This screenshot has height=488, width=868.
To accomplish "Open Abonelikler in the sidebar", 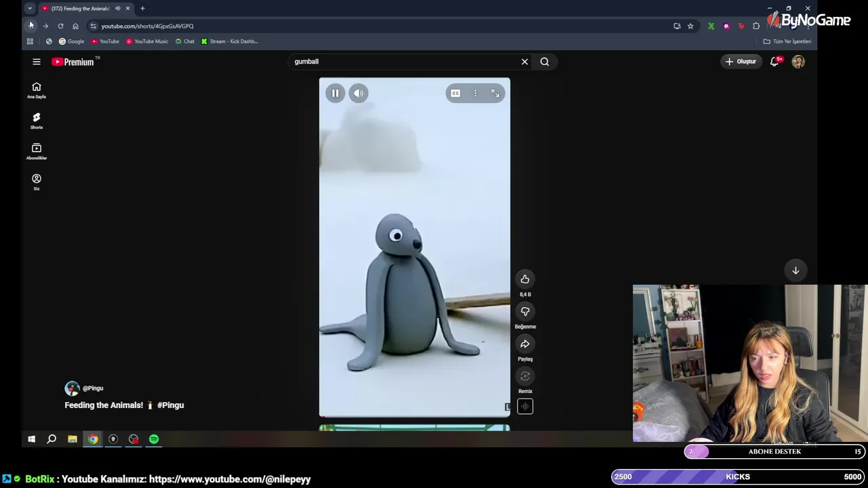I will tap(37, 151).
